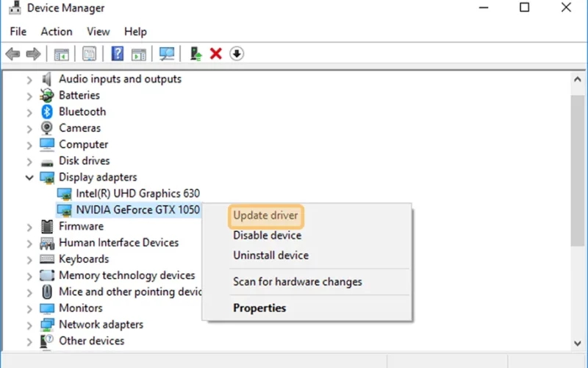The image size is (588, 368).
Task: Click the Intel UHD Graphics 630 device icon
Action: pos(64,194)
